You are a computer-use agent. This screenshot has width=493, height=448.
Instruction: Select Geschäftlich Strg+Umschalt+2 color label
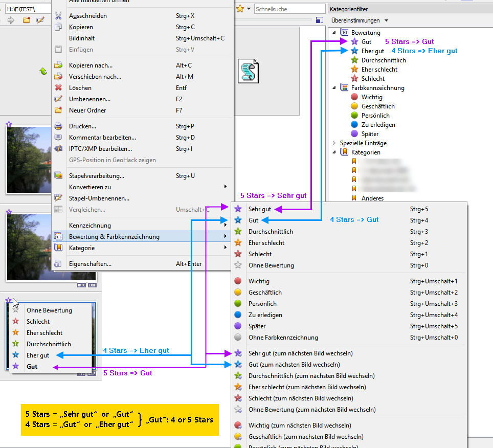tap(349, 293)
